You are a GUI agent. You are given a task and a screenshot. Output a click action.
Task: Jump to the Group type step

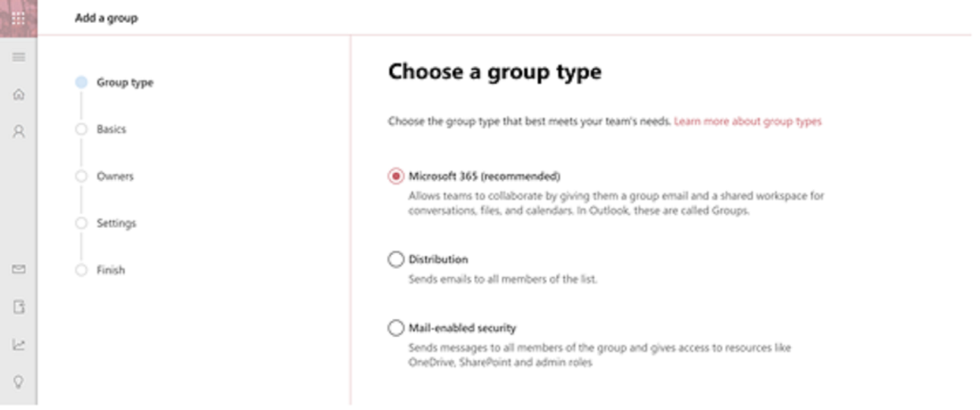coord(124,83)
